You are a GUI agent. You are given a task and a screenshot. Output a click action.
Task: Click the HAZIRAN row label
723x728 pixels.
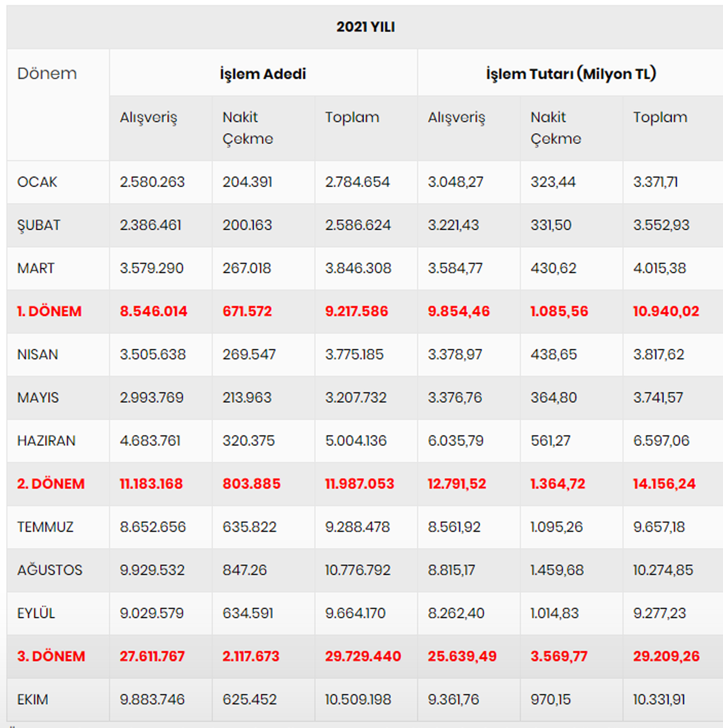(x=46, y=440)
